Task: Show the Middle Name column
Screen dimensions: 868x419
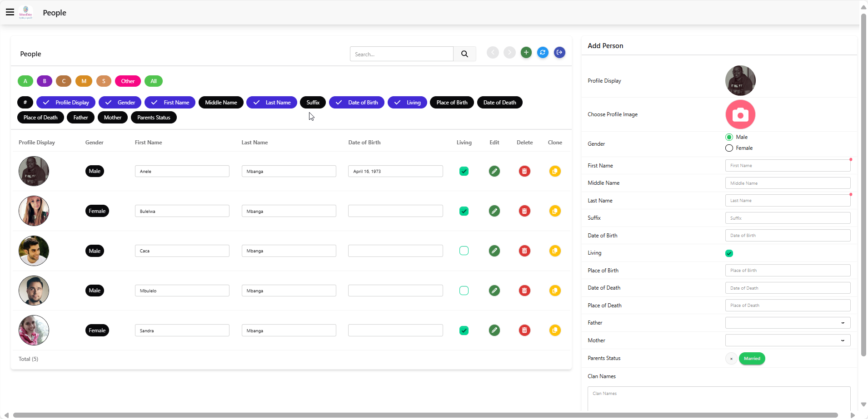Action: (x=221, y=103)
